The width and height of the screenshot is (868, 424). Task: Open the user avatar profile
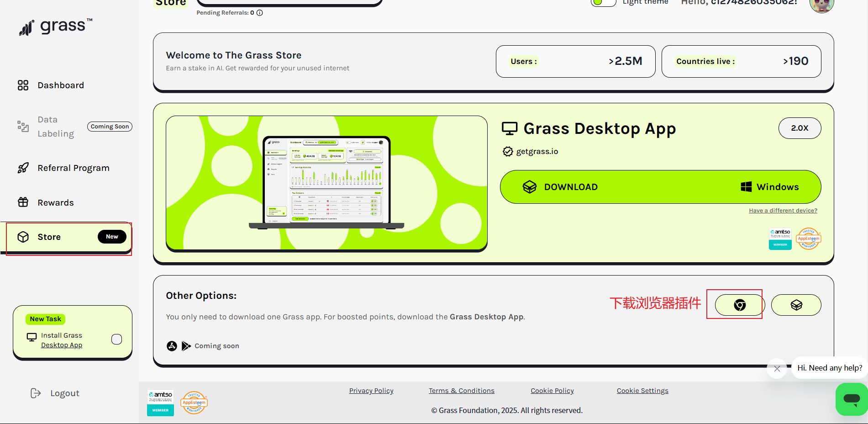click(x=821, y=4)
